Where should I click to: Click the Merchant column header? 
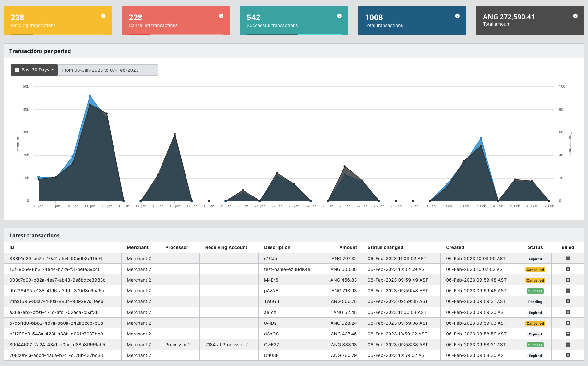[138, 247]
